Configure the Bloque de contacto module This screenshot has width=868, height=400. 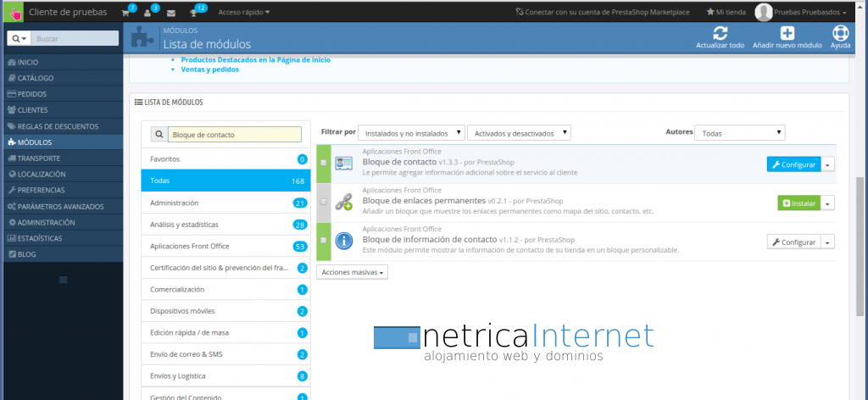click(793, 164)
